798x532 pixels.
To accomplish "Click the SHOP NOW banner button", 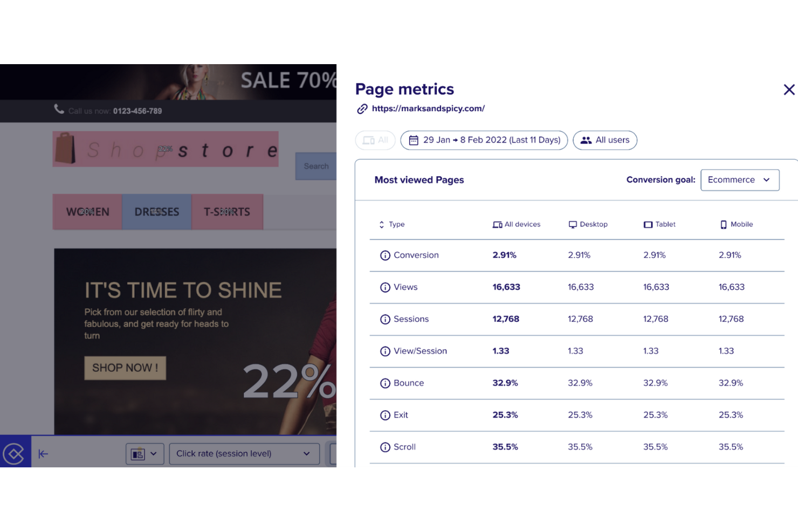I will point(125,368).
